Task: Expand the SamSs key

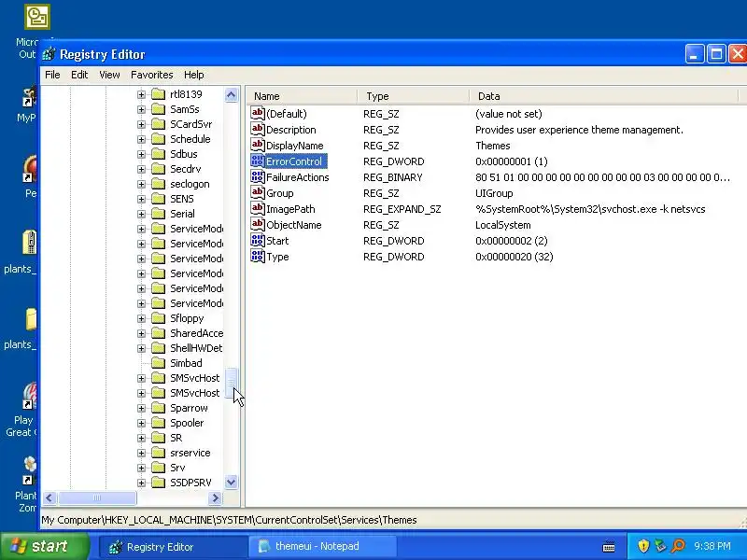Action: [141, 109]
